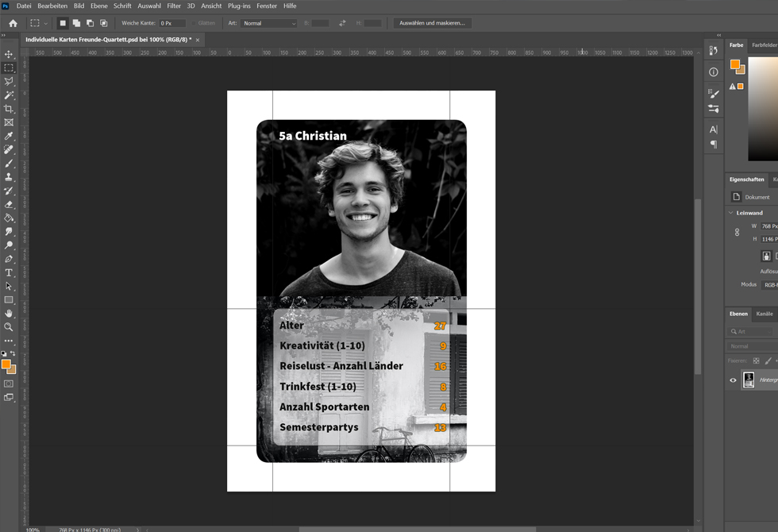The width and height of the screenshot is (778, 532).
Task: Toggle Hintergrund layer visibility eye
Action: (x=733, y=380)
